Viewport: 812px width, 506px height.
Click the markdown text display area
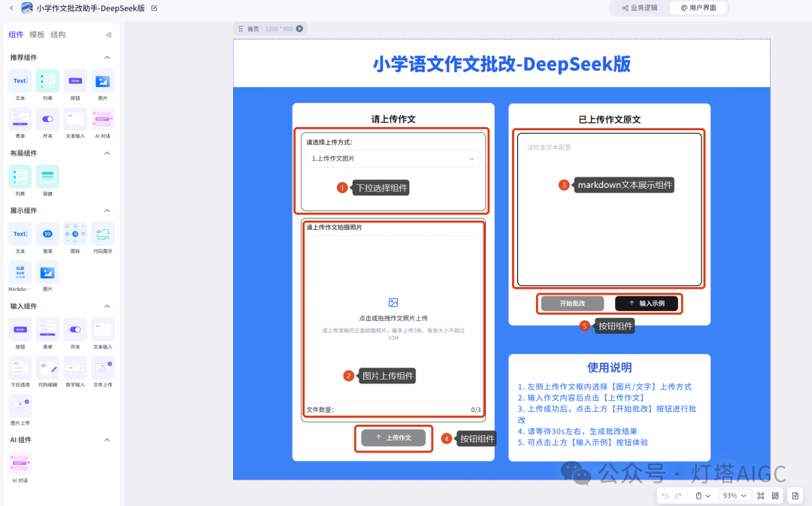[x=610, y=210]
